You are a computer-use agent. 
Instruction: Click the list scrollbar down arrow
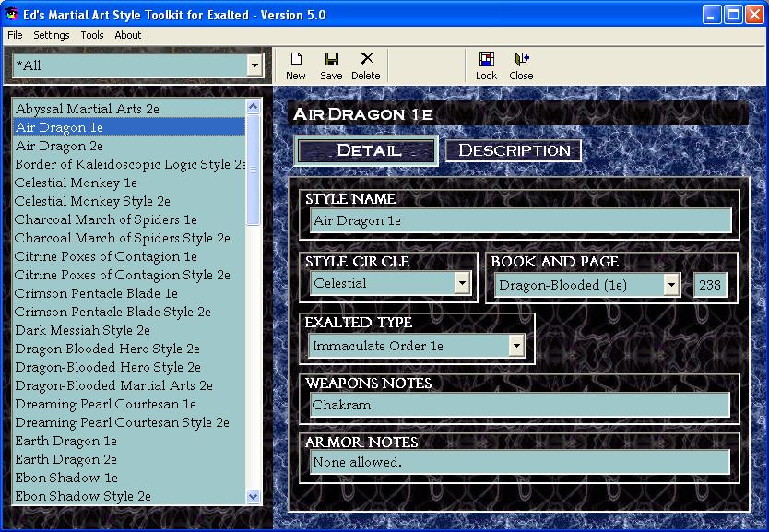coord(253,496)
